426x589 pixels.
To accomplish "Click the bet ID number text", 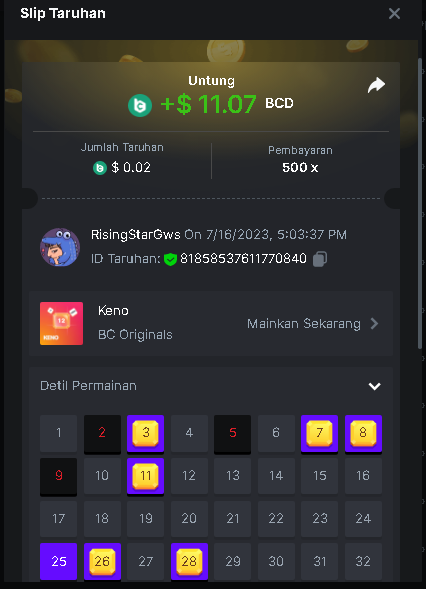I will pyautogui.click(x=243, y=259).
